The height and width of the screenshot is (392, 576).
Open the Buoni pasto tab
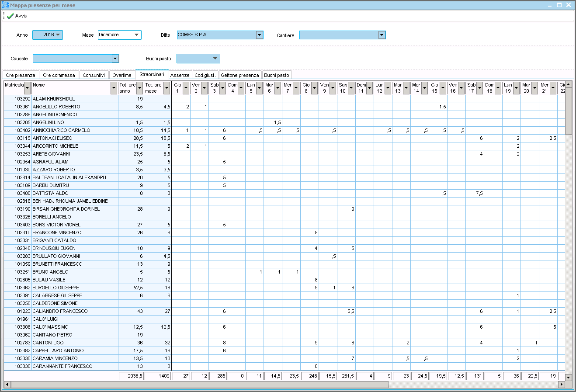tap(277, 75)
